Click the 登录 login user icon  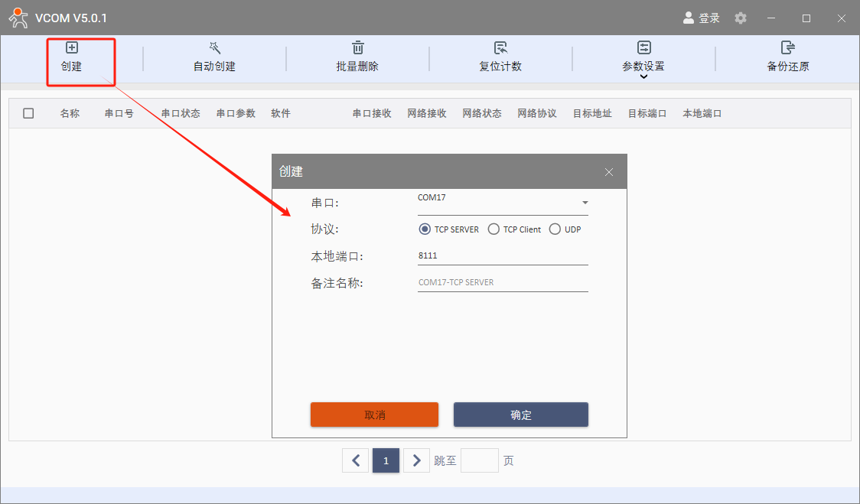[689, 18]
